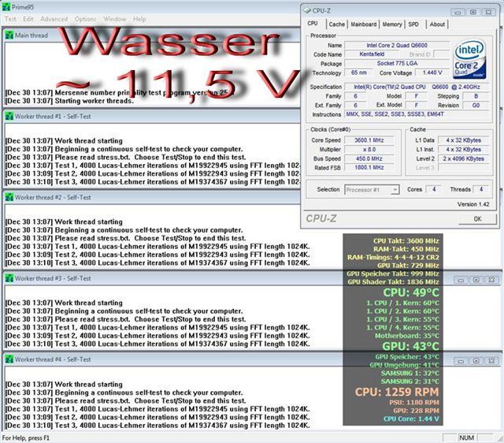This screenshot has height=443, width=504.
Task: Click the CPU-Z title bar icon
Action: pyautogui.click(x=307, y=10)
